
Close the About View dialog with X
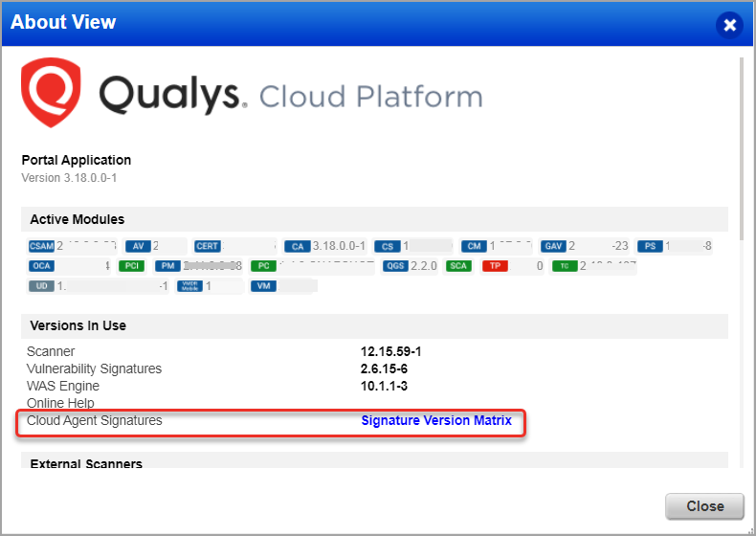(x=729, y=25)
